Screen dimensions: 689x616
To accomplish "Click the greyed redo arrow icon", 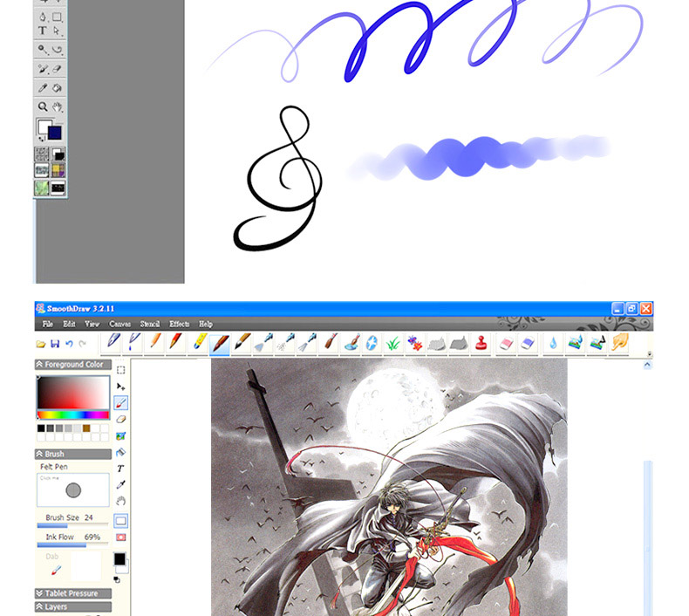I will 82,344.
